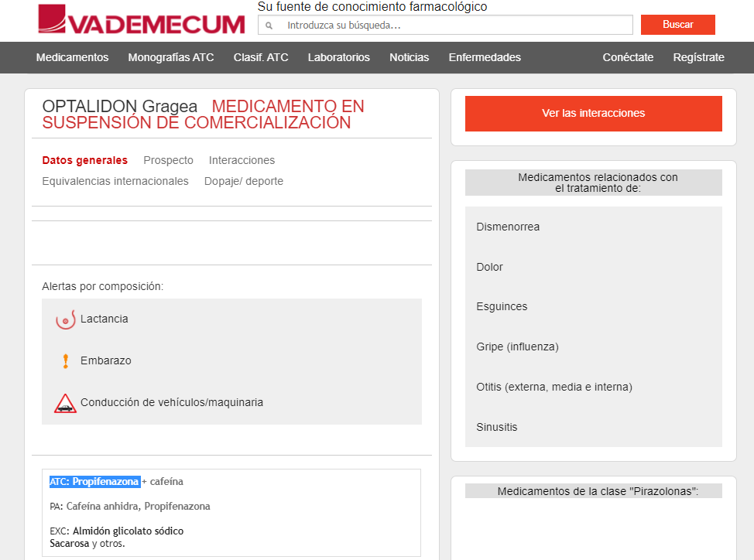
Task: Click Ver las interacciones button
Action: 594,114
